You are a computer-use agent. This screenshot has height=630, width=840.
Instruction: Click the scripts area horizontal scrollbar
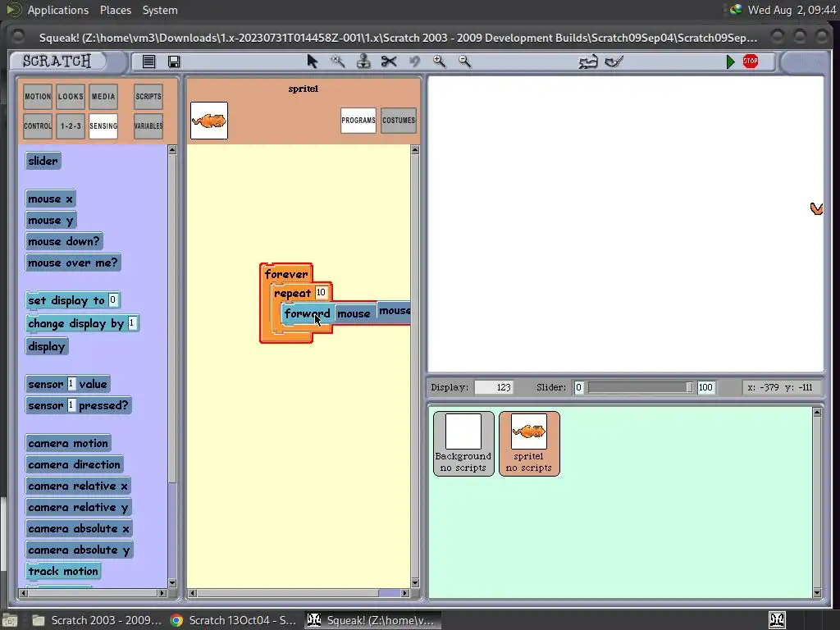[x=300, y=593]
